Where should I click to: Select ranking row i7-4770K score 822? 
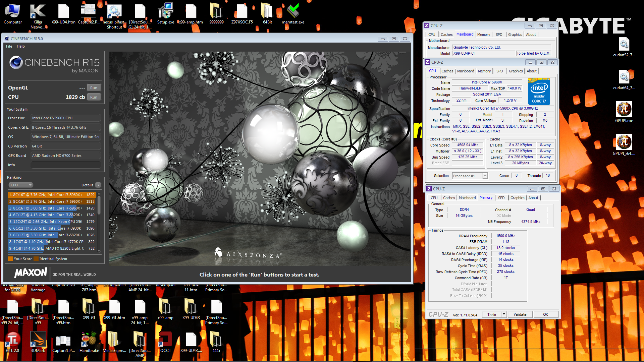pyautogui.click(x=52, y=242)
